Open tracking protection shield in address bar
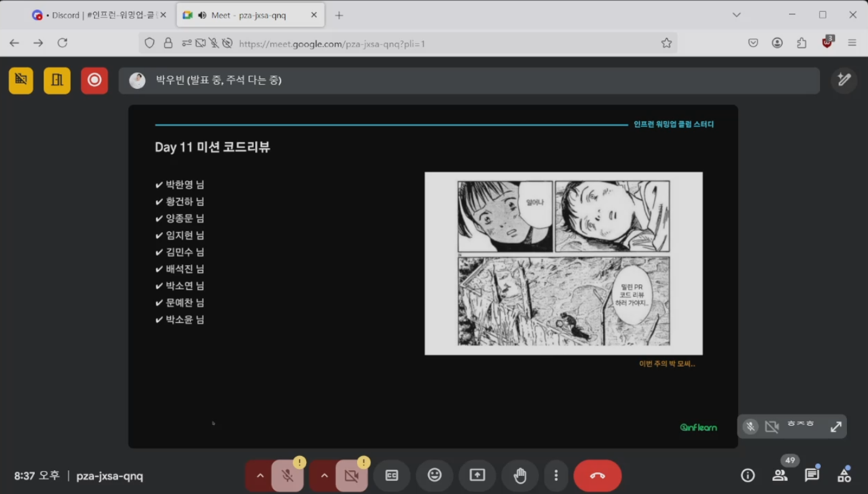 tap(149, 43)
